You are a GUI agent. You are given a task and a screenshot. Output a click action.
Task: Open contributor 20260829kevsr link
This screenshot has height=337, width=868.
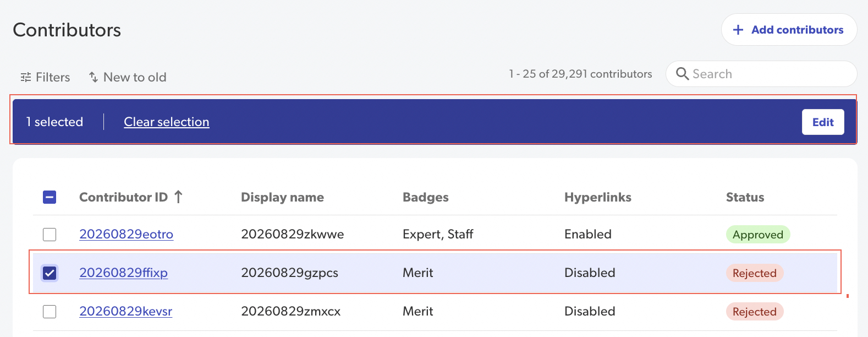click(x=125, y=311)
